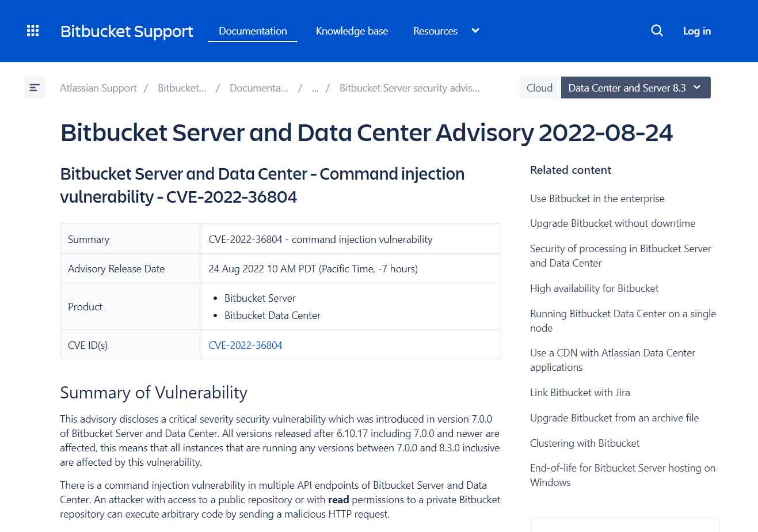Open 'End-of-life for Bitbucket Server hosting on Windows'
This screenshot has height=532, width=758.
pos(622,475)
